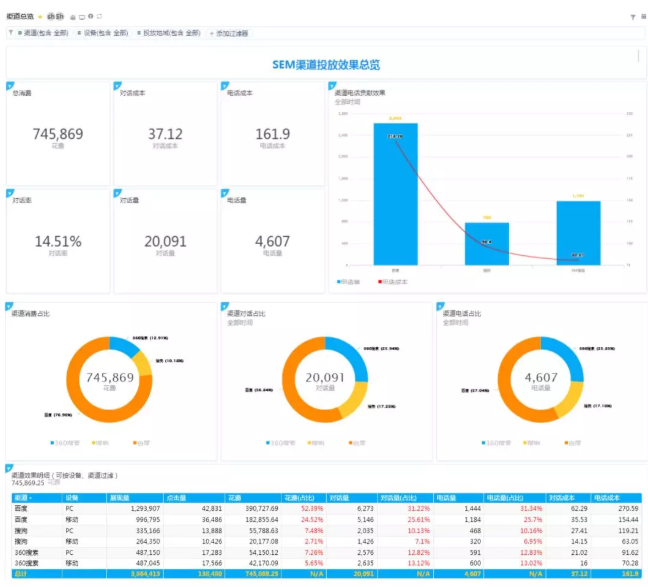Click filter badge on 渠道电话占比 chart
Viewport: 648px width, 587px height.
click(439, 304)
